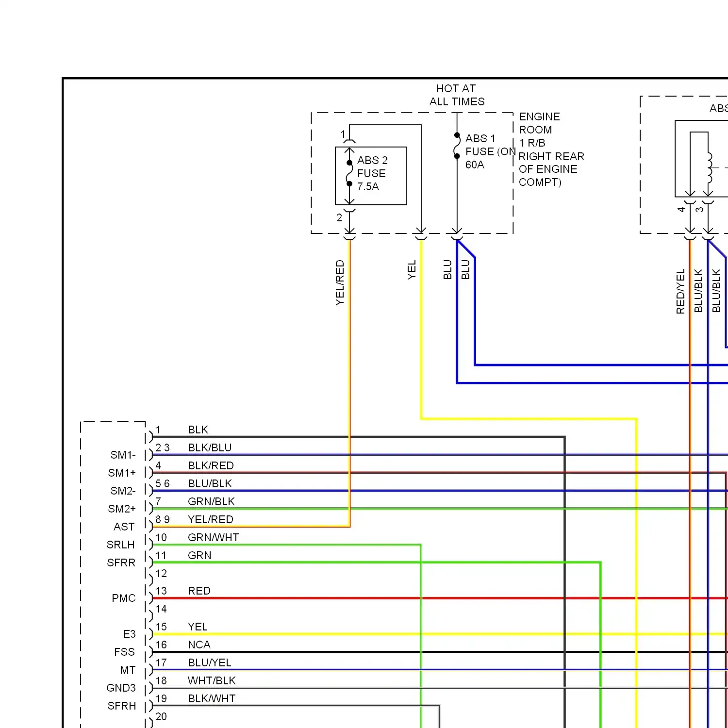728x728 pixels.
Task: Click the AST terminal name
Action: (124, 527)
